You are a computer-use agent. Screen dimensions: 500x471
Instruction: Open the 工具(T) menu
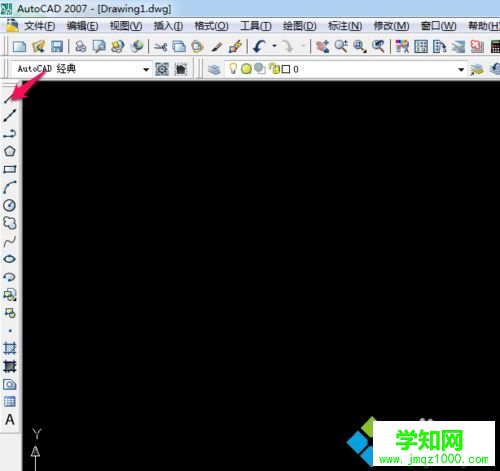coord(256,26)
